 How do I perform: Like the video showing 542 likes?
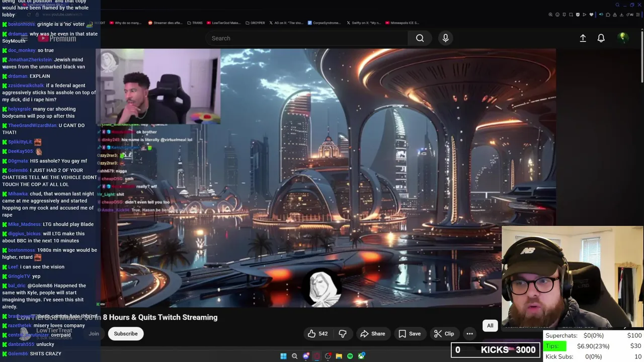coord(318,333)
